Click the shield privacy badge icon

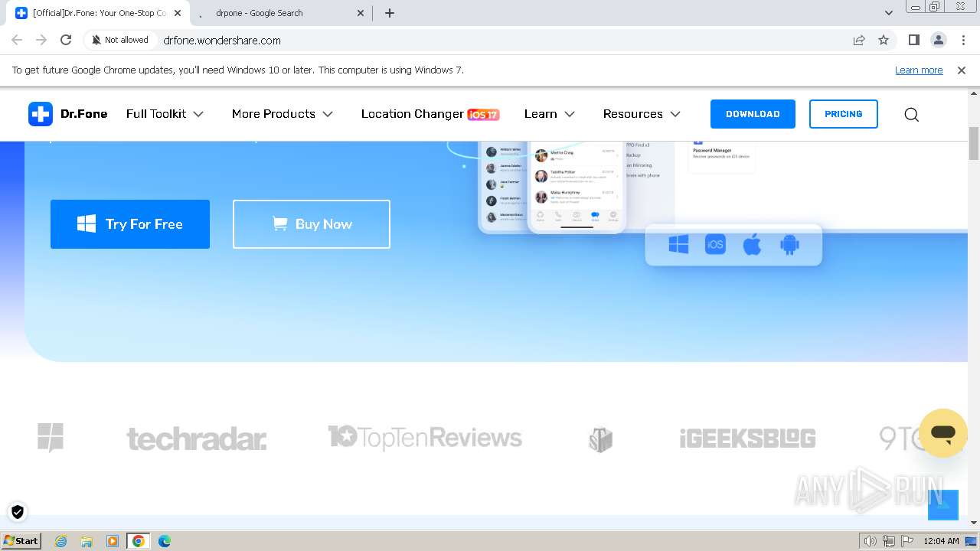(x=18, y=512)
